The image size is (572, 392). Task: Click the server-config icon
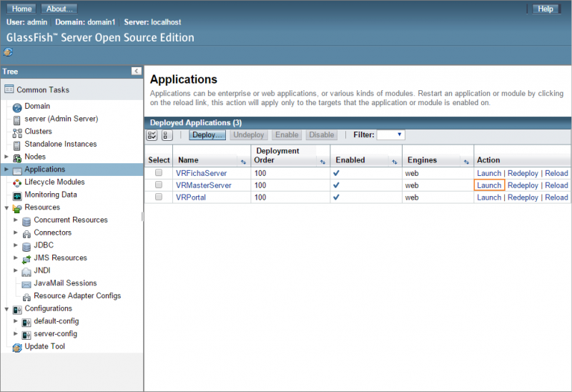coord(26,335)
